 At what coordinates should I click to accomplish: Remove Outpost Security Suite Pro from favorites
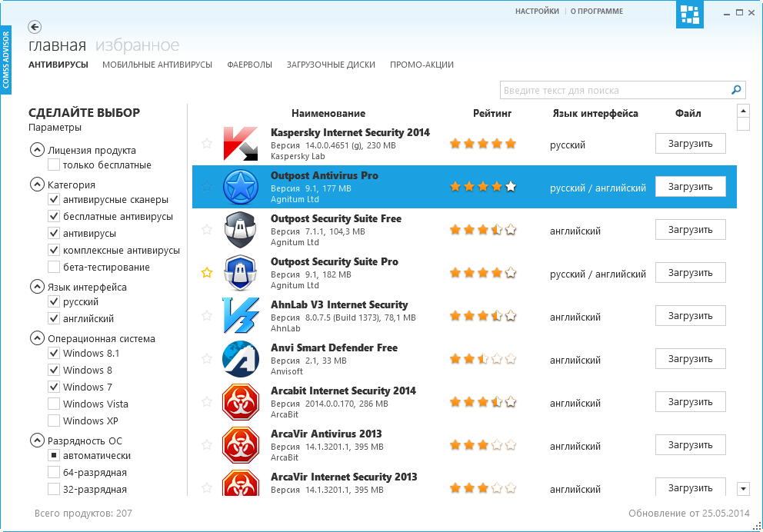(207, 273)
